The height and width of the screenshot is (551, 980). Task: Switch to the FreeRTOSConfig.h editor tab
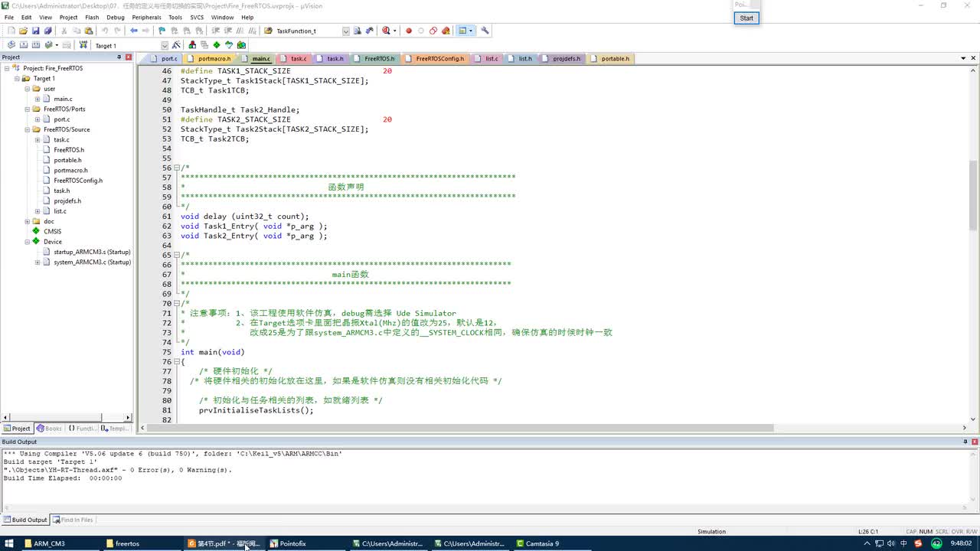pos(436,58)
